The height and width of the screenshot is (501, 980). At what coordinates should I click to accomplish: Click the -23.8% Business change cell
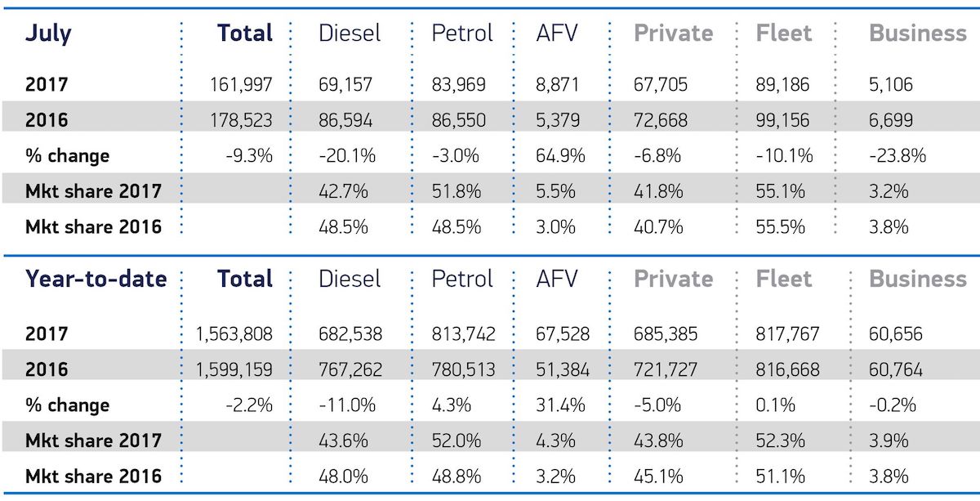[898, 155]
